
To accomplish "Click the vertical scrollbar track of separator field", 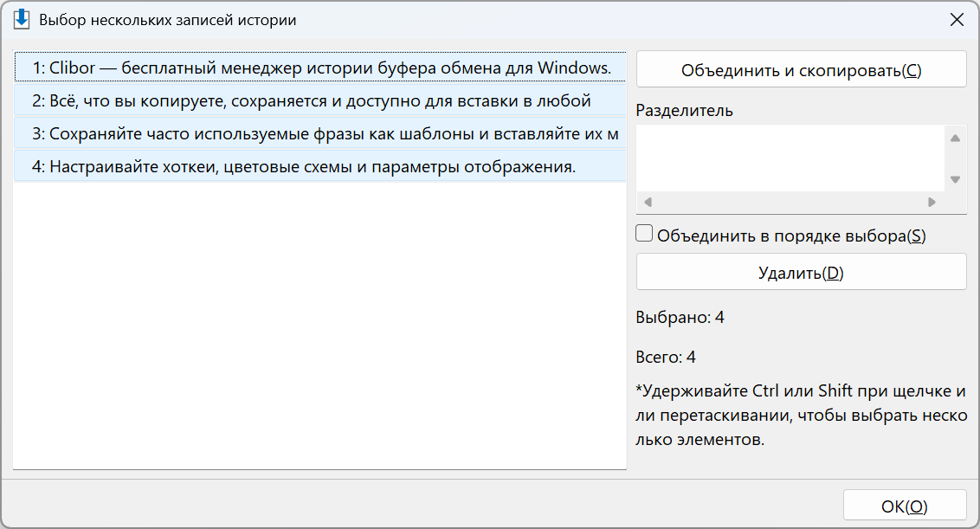I will pyautogui.click(x=955, y=158).
